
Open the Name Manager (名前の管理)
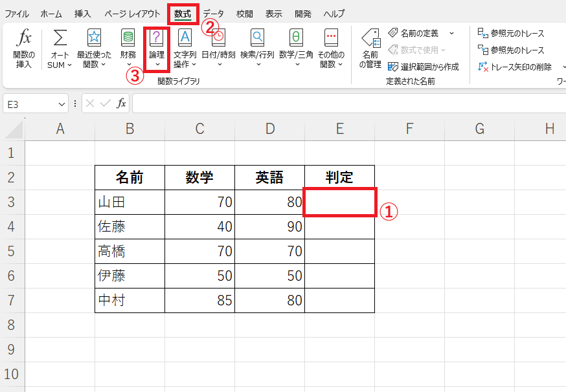click(370, 48)
